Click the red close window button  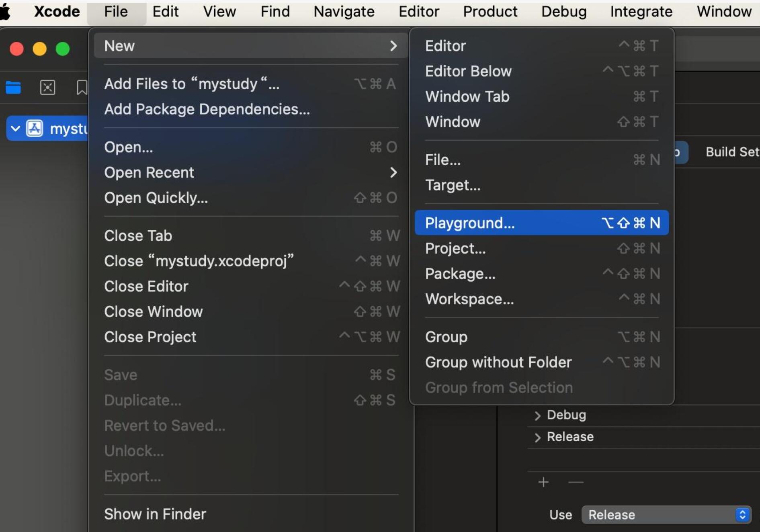click(x=16, y=49)
